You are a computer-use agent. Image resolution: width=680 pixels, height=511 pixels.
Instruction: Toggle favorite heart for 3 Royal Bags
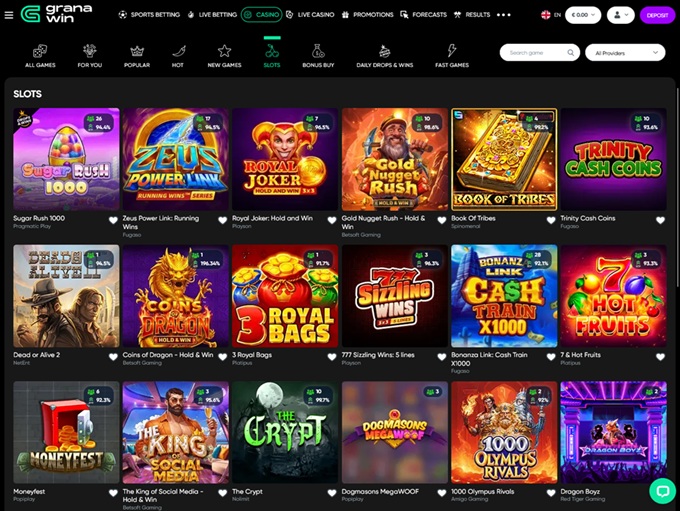click(332, 357)
